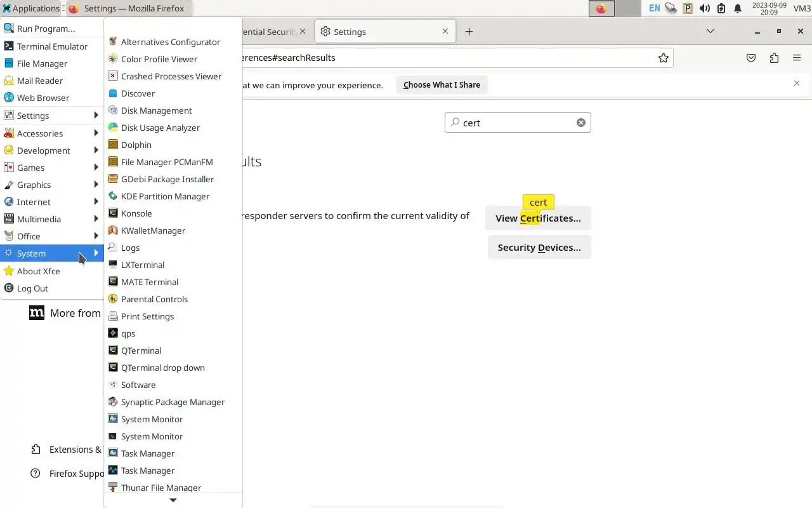
Task: Launch QTerminal drop down
Action: [173, 368]
